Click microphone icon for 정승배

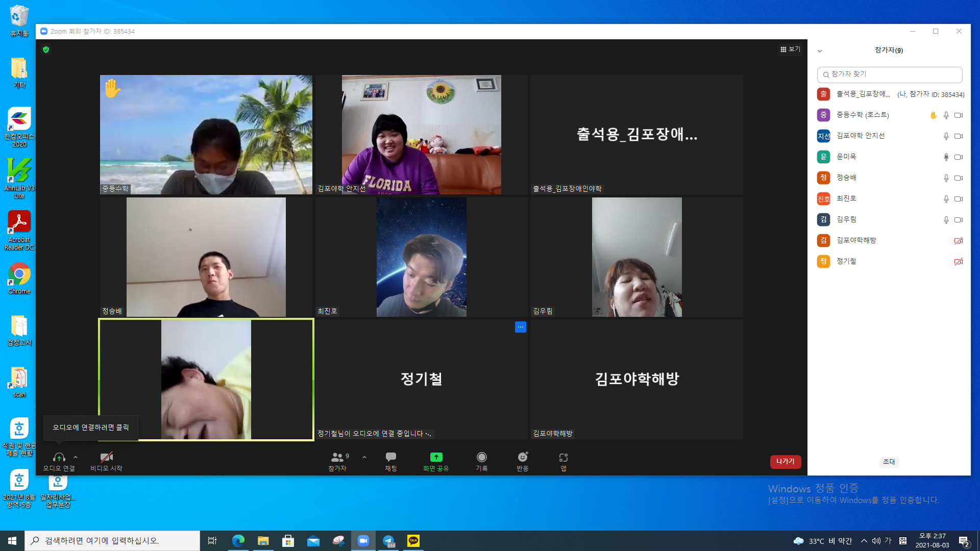click(x=946, y=178)
